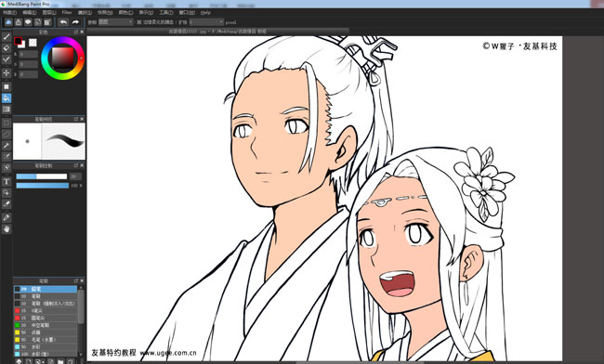
Task: Select the highlighted Bucket fill tool
Action: pyautogui.click(x=7, y=98)
